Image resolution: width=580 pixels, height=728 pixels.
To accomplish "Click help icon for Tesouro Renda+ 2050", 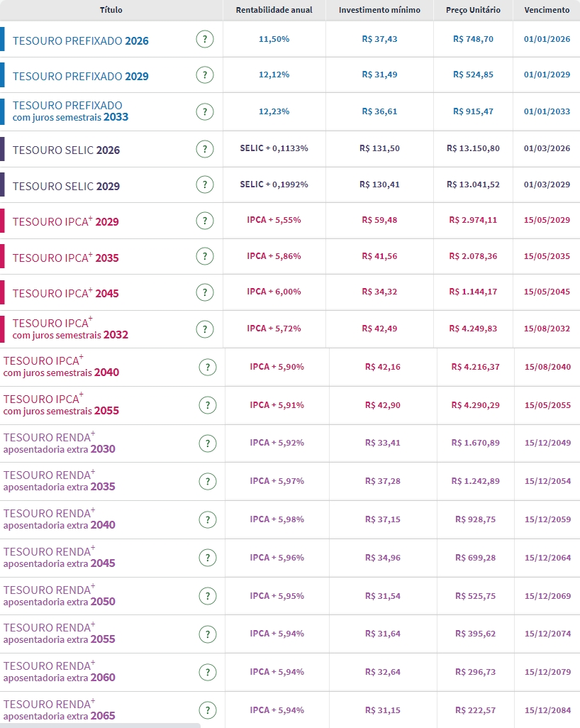I will click(x=208, y=596).
